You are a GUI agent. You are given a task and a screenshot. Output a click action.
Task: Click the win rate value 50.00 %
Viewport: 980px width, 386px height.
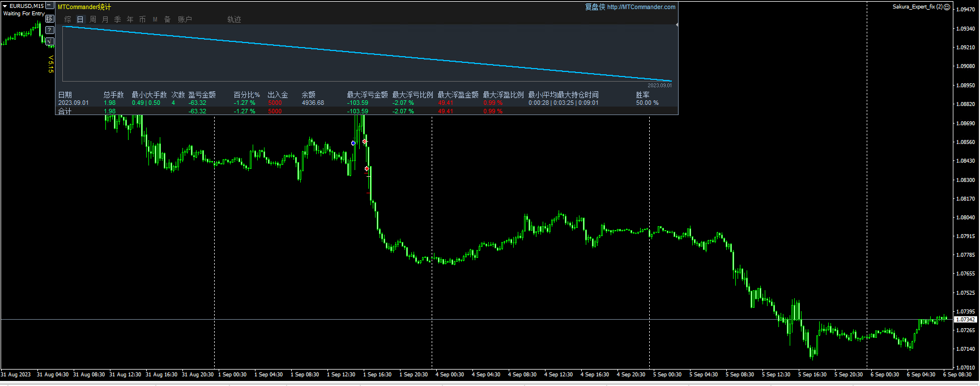[x=647, y=103]
